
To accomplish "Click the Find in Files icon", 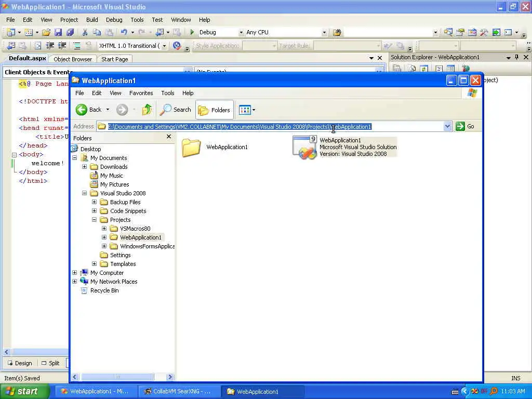I will (337, 33).
